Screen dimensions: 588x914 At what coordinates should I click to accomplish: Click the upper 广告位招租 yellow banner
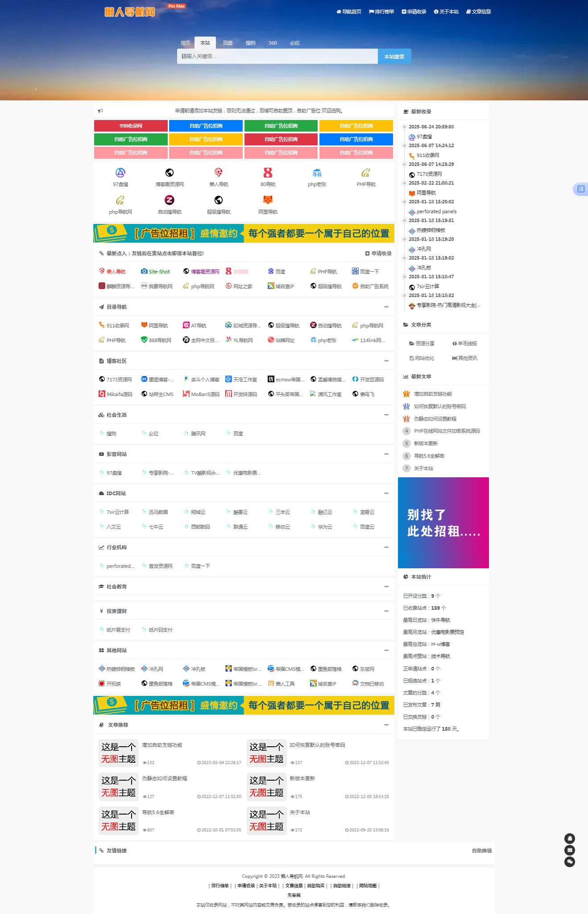point(244,233)
